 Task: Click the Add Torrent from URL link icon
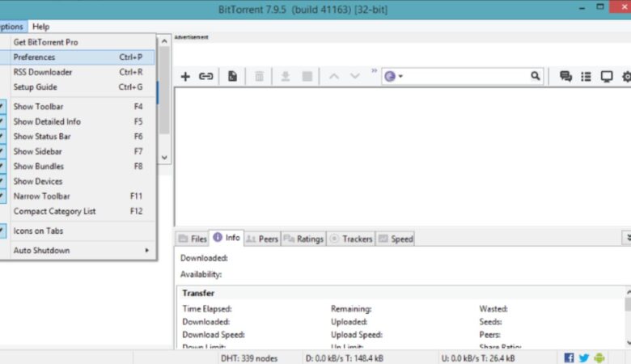click(x=206, y=76)
